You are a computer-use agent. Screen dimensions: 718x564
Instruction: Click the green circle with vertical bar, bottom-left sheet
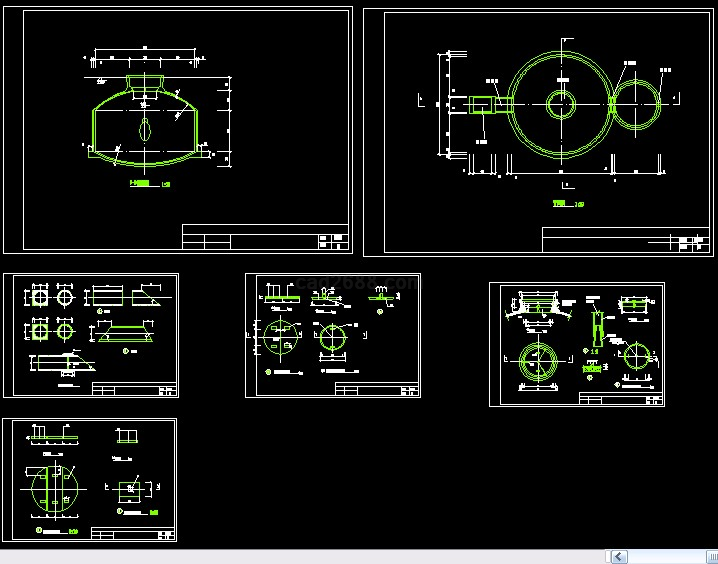(49, 488)
